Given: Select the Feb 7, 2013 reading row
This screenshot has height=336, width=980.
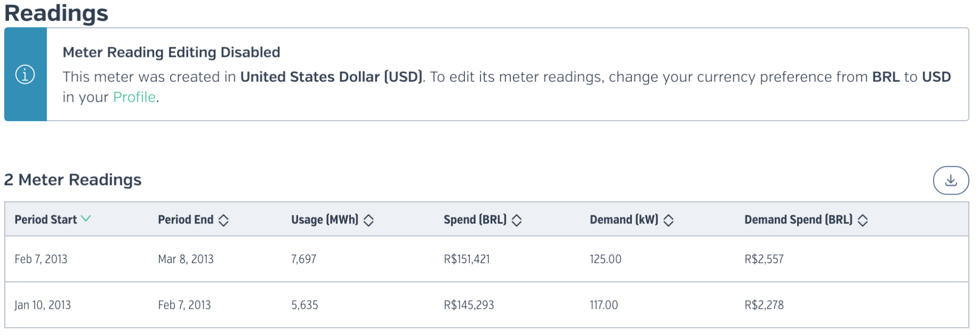Looking at the screenshot, I should pyautogui.click(x=487, y=259).
